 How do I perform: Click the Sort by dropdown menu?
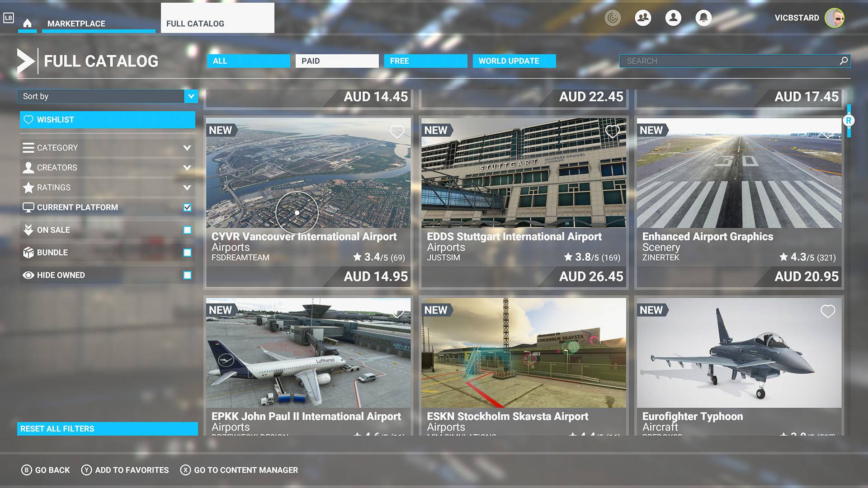point(107,96)
